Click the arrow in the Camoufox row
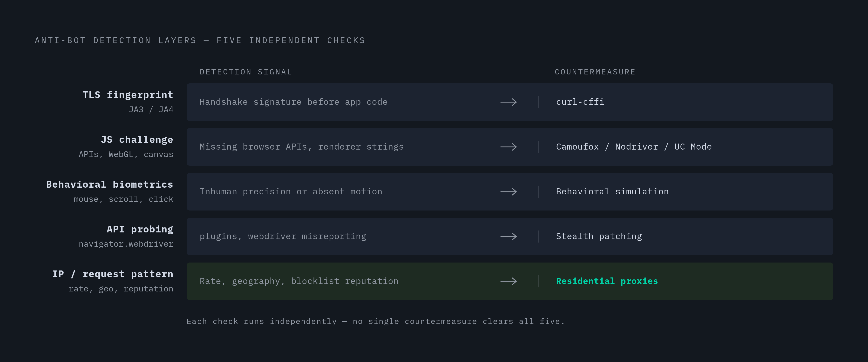The image size is (868, 362). [x=509, y=147]
